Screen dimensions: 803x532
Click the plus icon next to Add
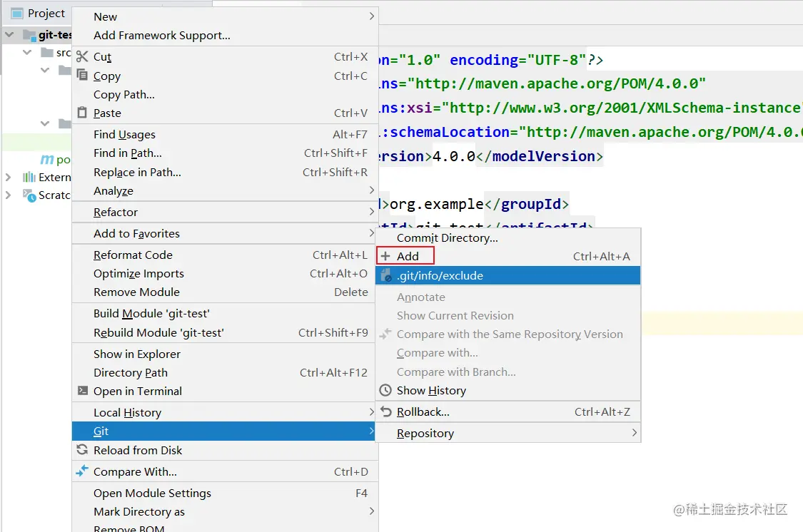pos(385,256)
